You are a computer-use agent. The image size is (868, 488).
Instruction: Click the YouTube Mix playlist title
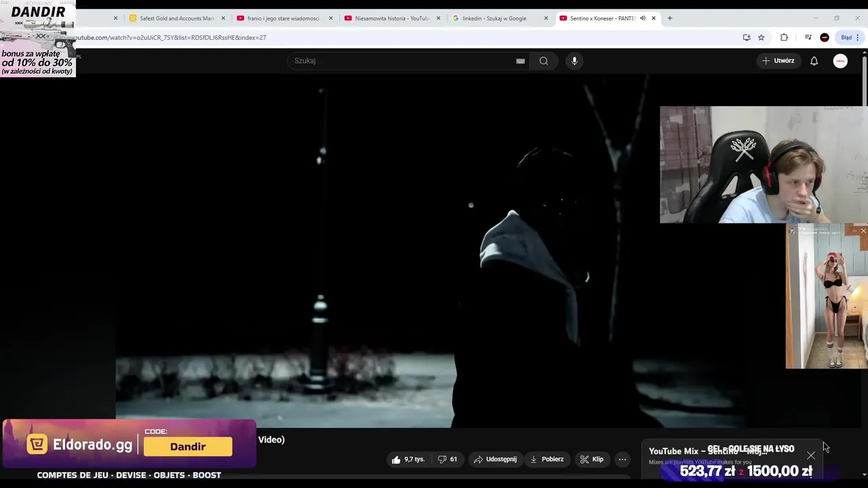pos(708,451)
